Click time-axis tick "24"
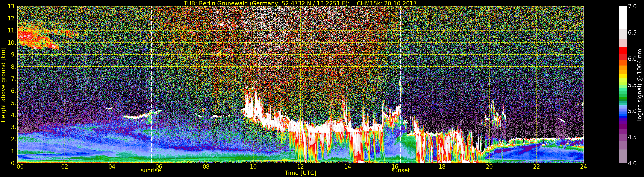Viewport: 644px width, 177px height. point(583,166)
